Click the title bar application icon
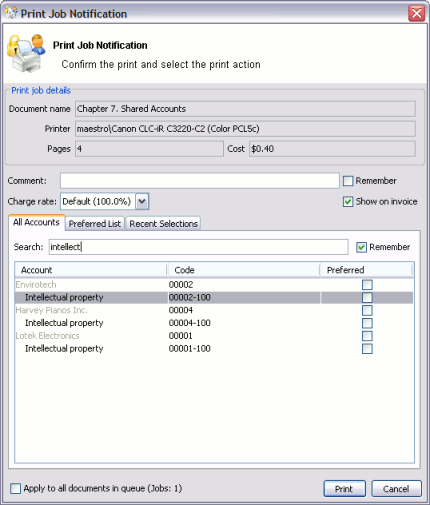The width and height of the screenshot is (430, 505). 11,13
